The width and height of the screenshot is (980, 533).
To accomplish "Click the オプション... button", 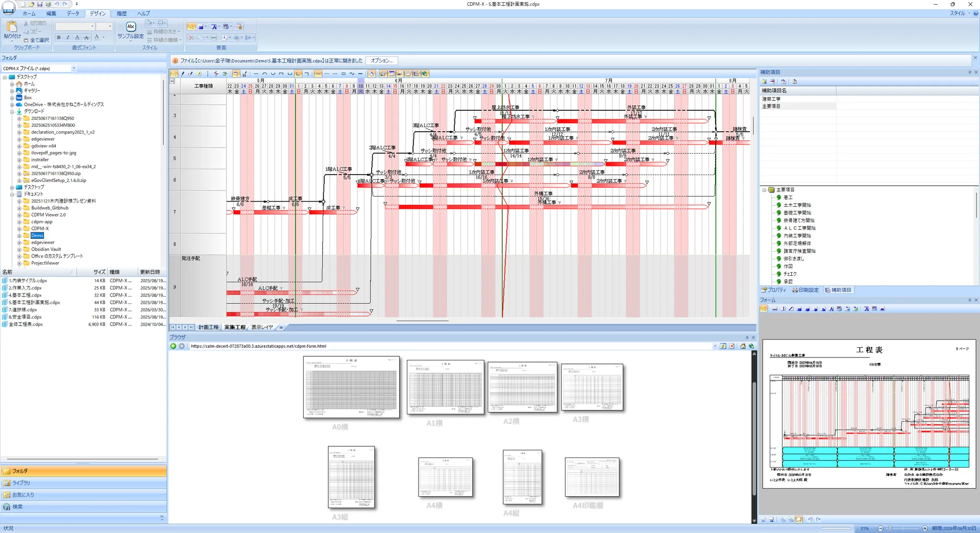I will [382, 61].
